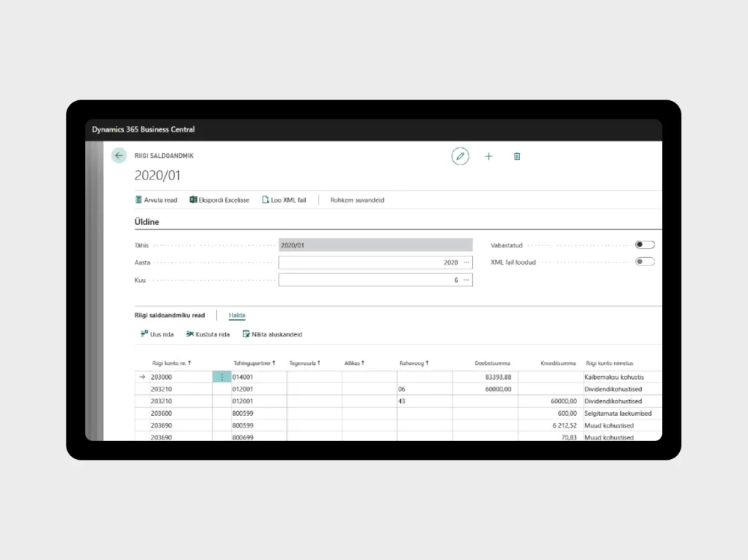The image size is (748, 560).
Task: Open Aasta lookup ellipsis
Action: 466,262
